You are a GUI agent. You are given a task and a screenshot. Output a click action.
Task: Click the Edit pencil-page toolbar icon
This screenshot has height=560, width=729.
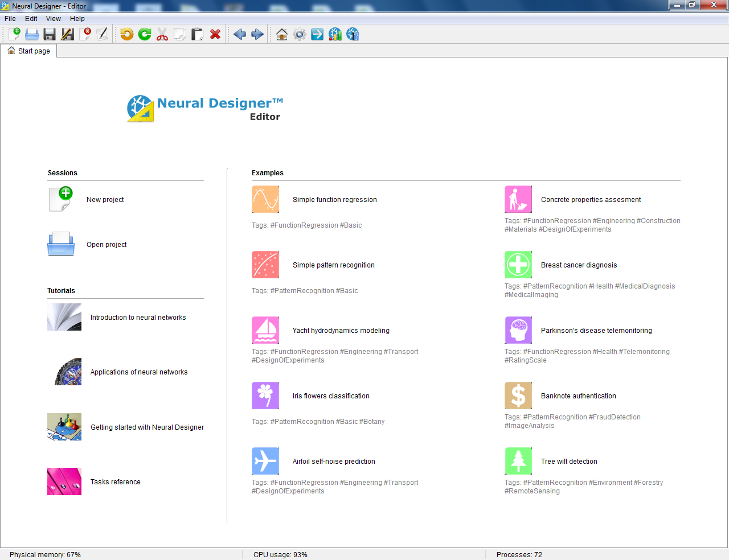(x=103, y=34)
